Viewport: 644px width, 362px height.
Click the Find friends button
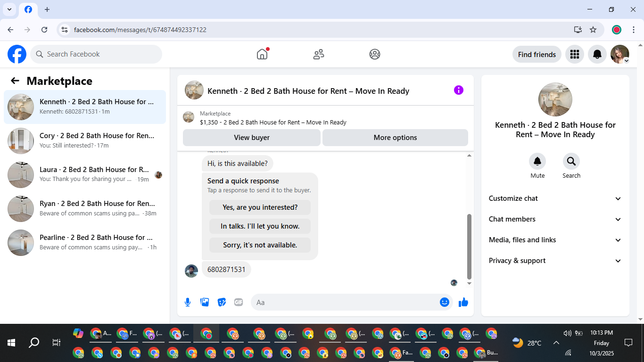click(x=537, y=54)
